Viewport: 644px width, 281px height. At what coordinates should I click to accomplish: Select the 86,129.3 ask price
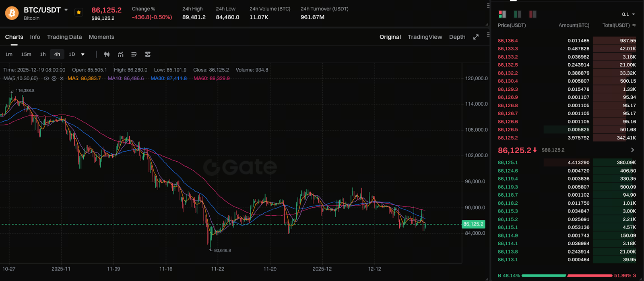point(508,89)
